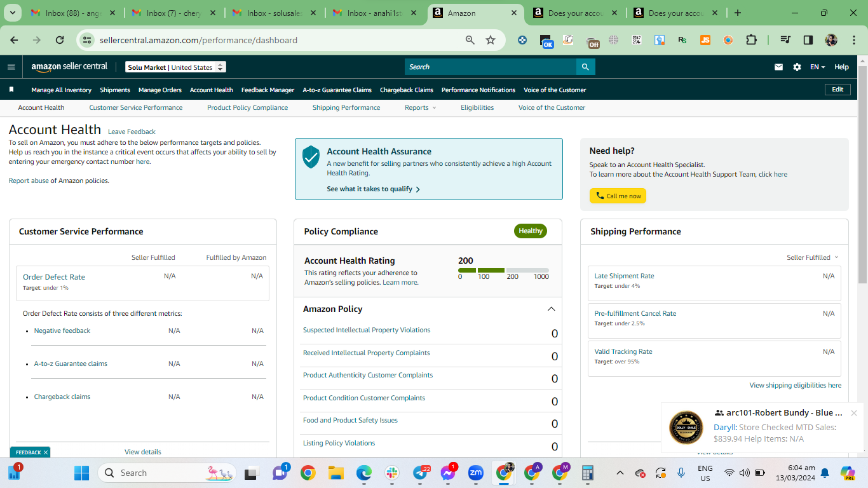Open the Windows Start menu
The image size is (868, 488).
point(82,473)
